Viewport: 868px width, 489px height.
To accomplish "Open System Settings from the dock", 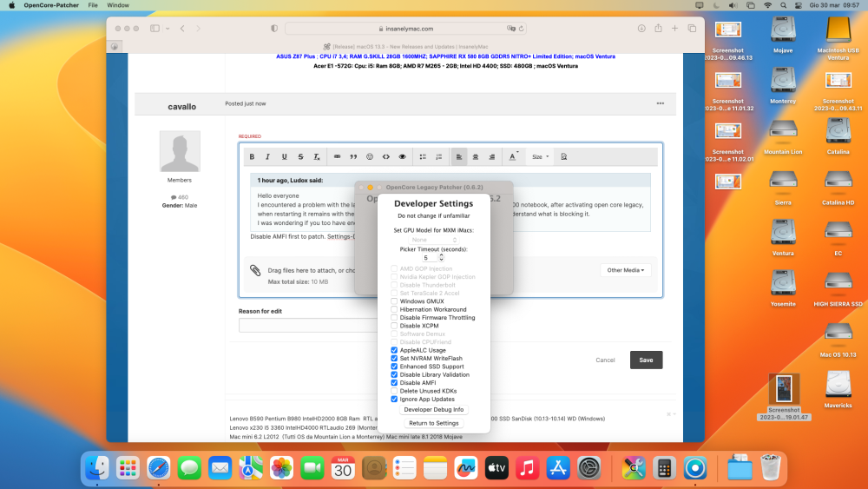I will coord(589,468).
